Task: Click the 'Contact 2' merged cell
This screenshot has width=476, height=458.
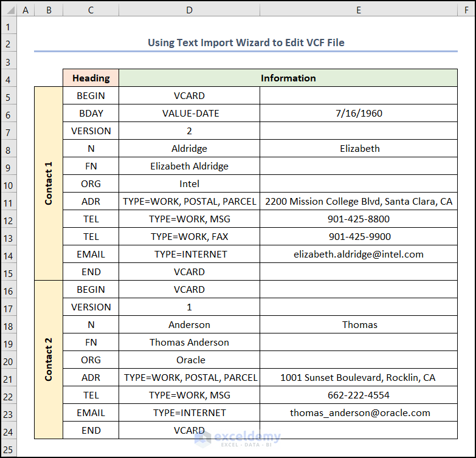Action: point(49,360)
